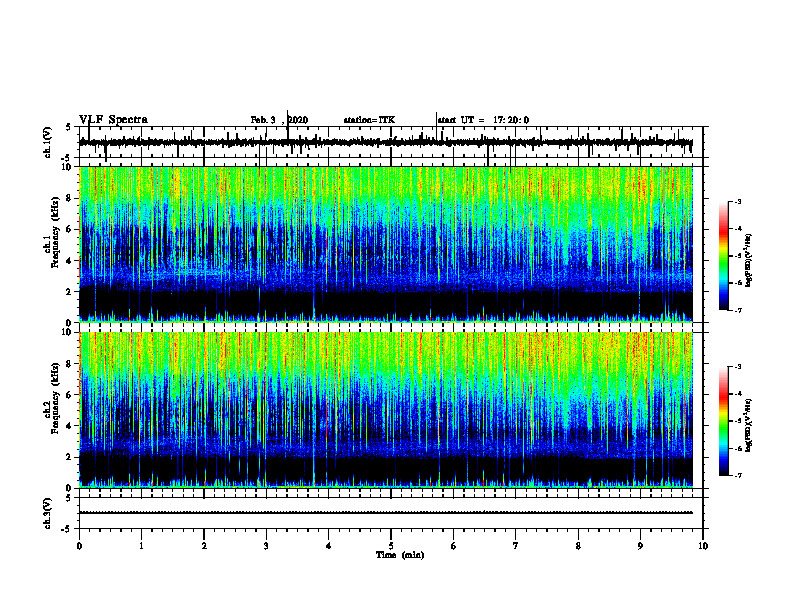Screen dimensions: 792x612
Task: Click time axis tick label "8"
Action: [x=578, y=546]
